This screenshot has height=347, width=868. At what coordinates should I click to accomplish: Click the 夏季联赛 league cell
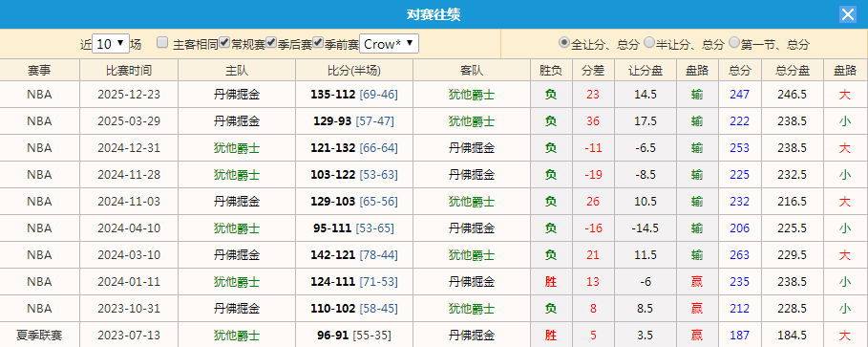click(39, 335)
